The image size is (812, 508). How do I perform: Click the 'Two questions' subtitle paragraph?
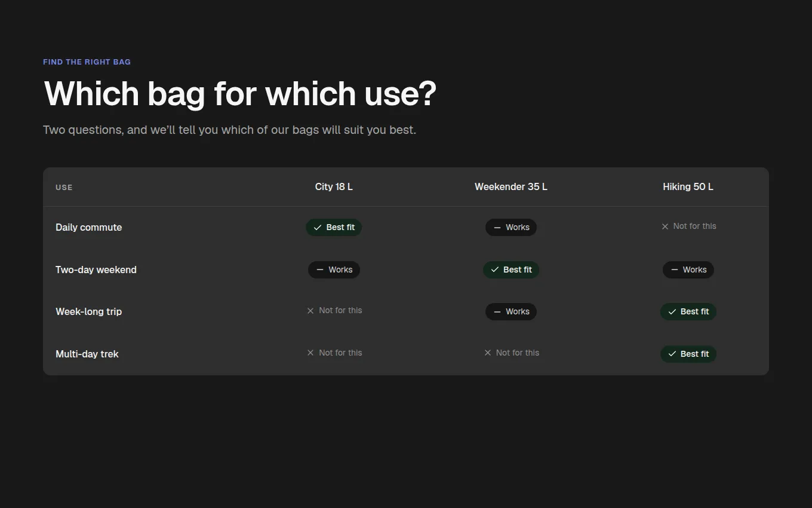pyautogui.click(x=229, y=130)
